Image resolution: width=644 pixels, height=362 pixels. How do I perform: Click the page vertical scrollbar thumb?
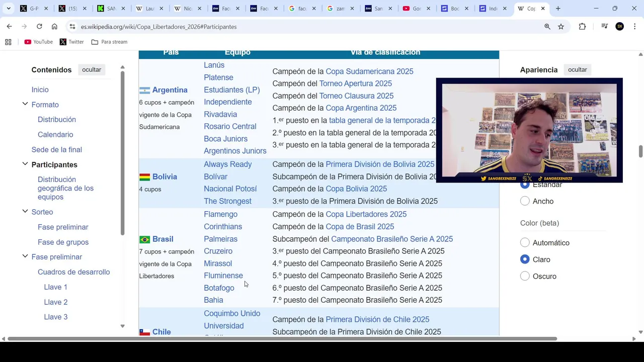tap(640, 151)
